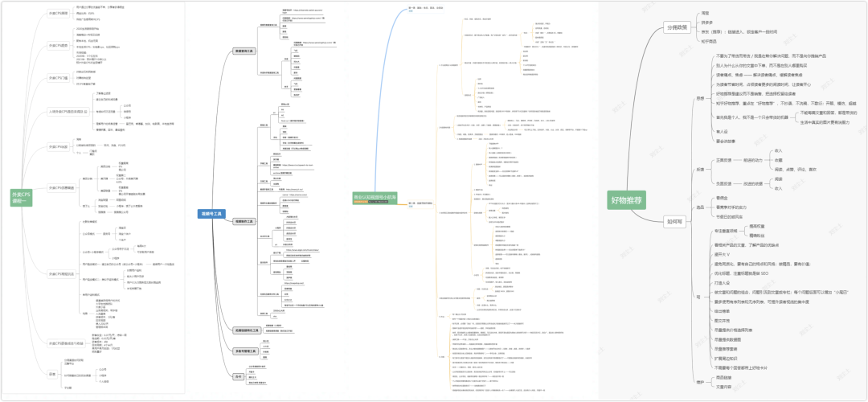The width and height of the screenshot is (868, 402).
Task: Click the 淘宝 leaf node
Action: [706, 12]
